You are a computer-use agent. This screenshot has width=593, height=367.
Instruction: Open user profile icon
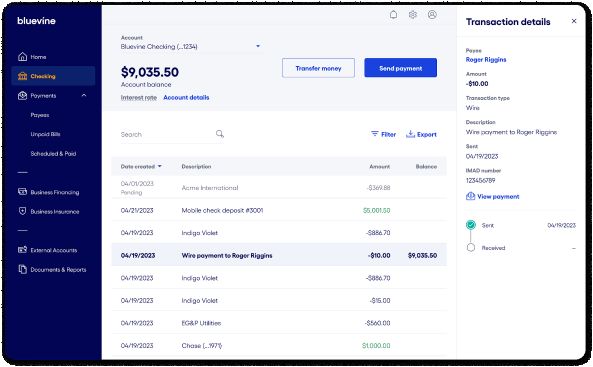click(x=432, y=15)
